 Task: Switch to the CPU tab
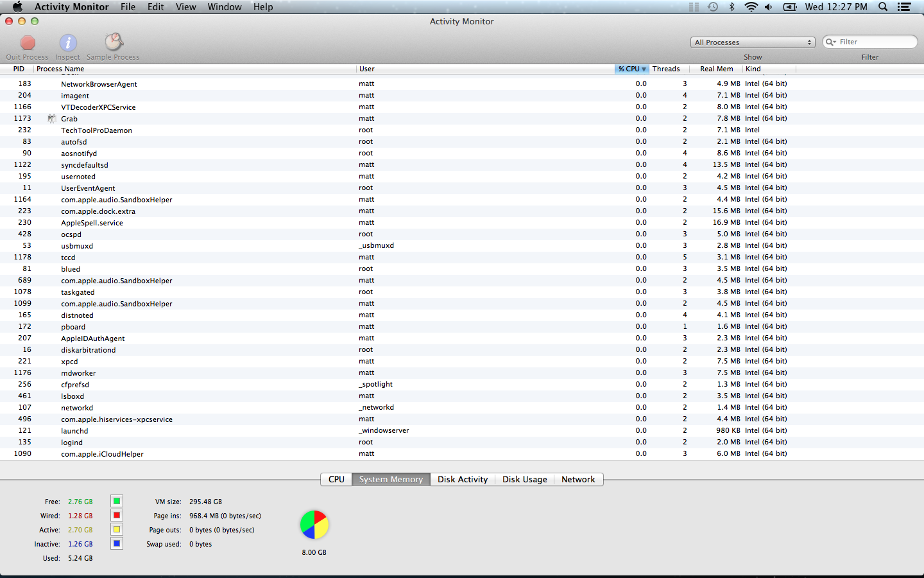click(336, 479)
